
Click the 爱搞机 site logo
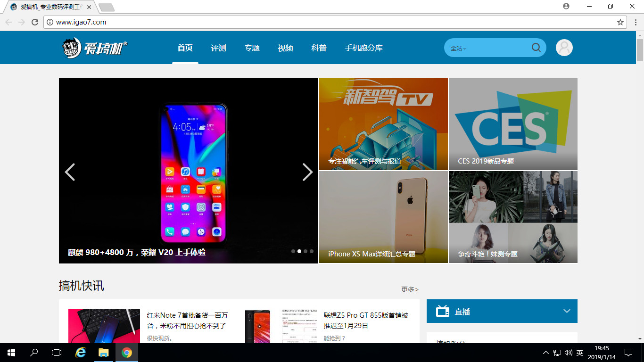pos(94,48)
